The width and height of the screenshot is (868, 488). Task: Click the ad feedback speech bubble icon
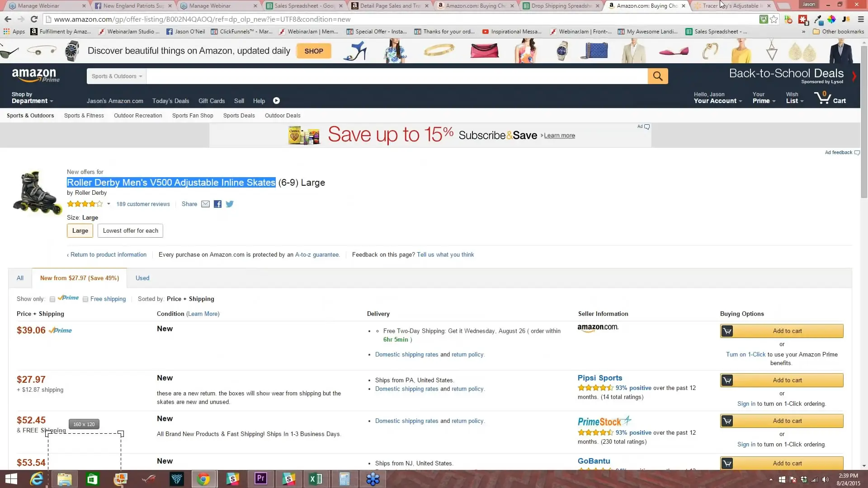[x=857, y=153]
